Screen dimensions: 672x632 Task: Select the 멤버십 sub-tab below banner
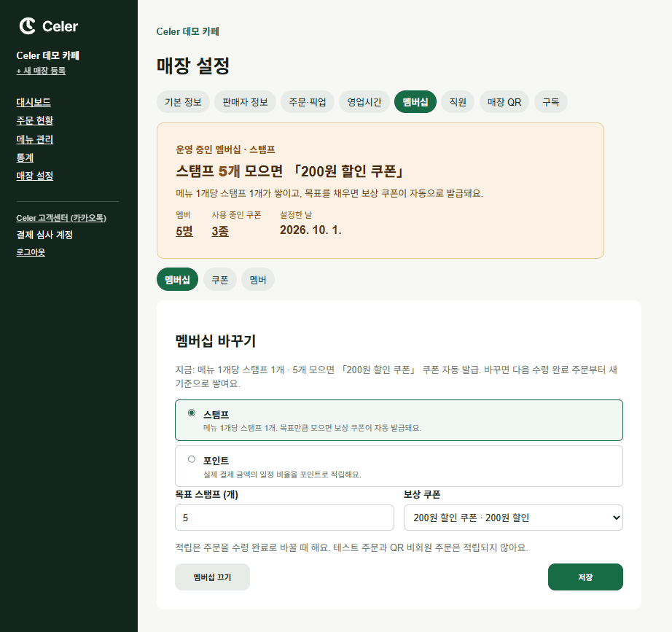pyautogui.click(x=177, y=280)
